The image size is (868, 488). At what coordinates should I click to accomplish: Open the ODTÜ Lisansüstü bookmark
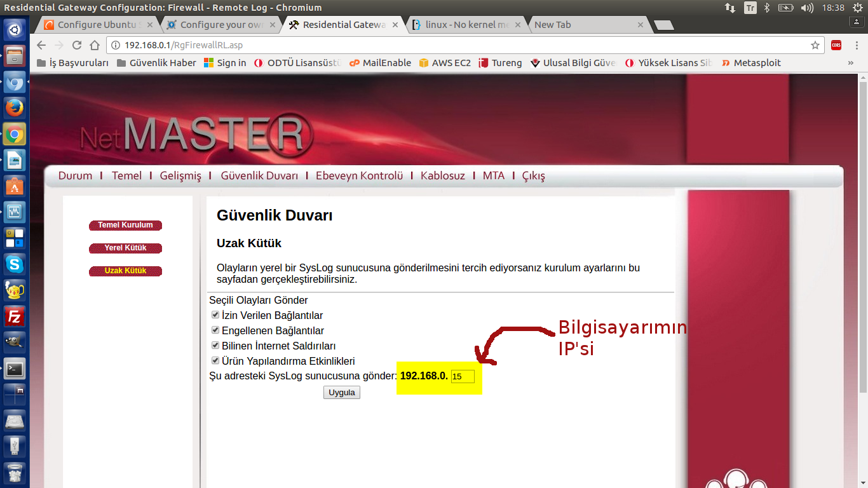pyautogui.click(x=298, y=63)
